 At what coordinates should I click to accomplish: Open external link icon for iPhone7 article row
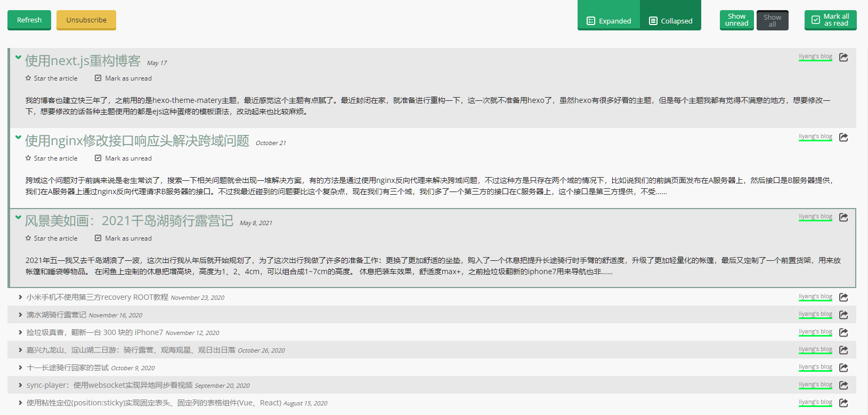843,332
